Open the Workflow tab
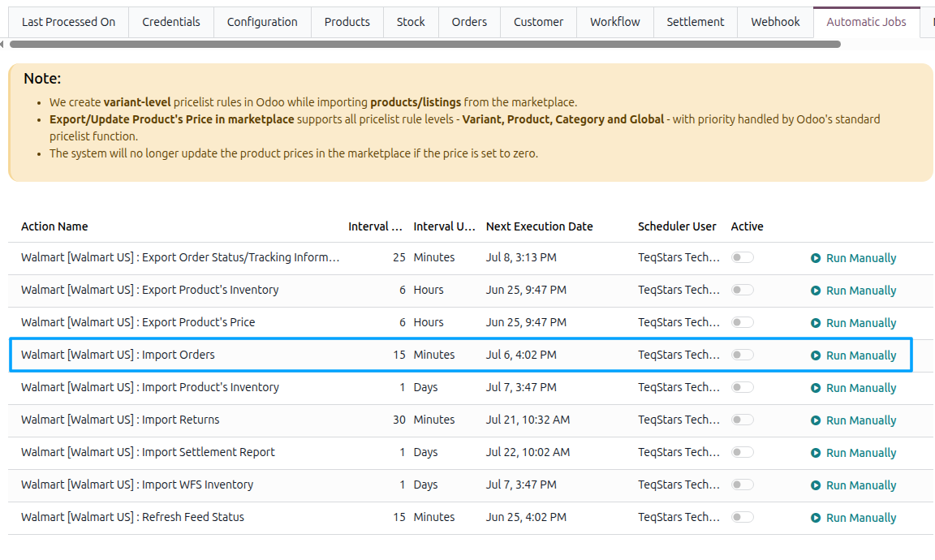Image resolution: width=935 pixels, height=560 pixels. 614,22
